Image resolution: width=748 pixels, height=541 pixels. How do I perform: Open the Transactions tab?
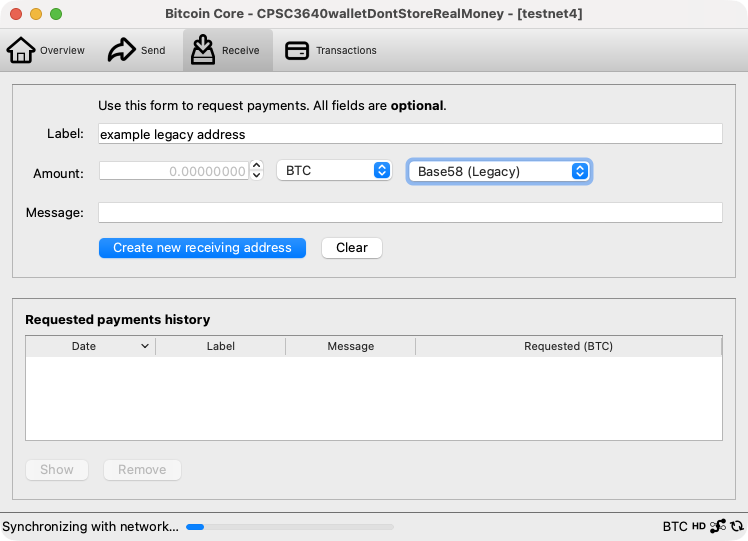[331, 50]
